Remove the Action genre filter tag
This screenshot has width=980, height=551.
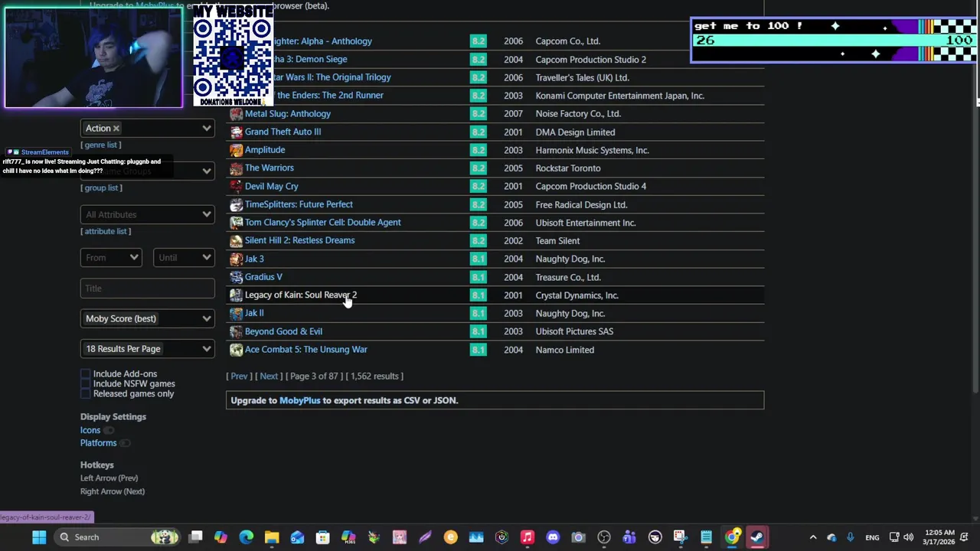[x=116, y=129]
